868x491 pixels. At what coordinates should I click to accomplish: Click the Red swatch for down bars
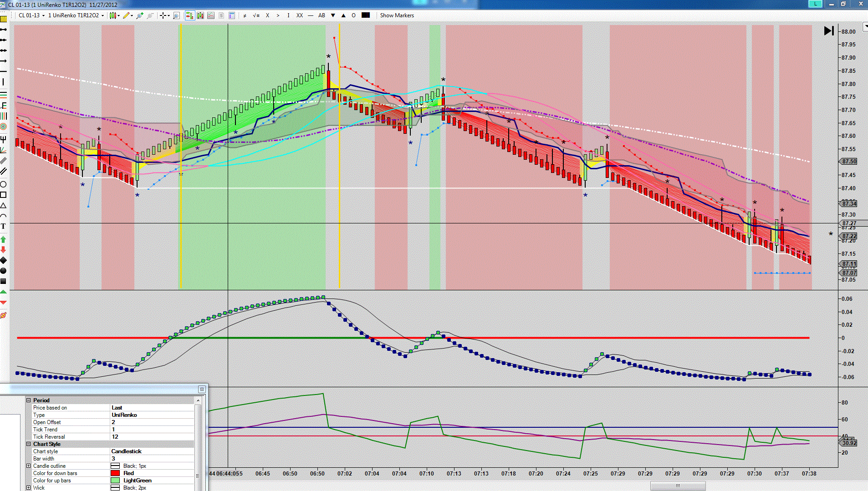pos(115,473)
